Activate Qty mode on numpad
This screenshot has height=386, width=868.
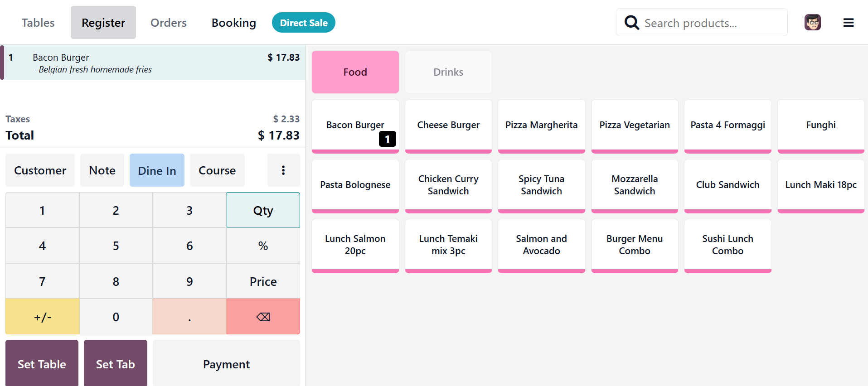click(263, 210)
